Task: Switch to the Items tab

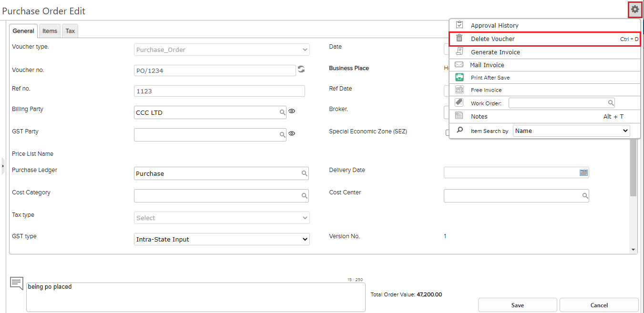Action: [50, 31]
